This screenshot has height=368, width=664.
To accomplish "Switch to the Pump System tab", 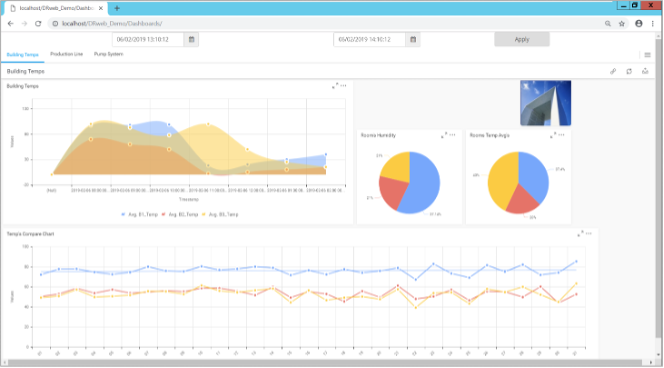I will [x=108, y=54].
